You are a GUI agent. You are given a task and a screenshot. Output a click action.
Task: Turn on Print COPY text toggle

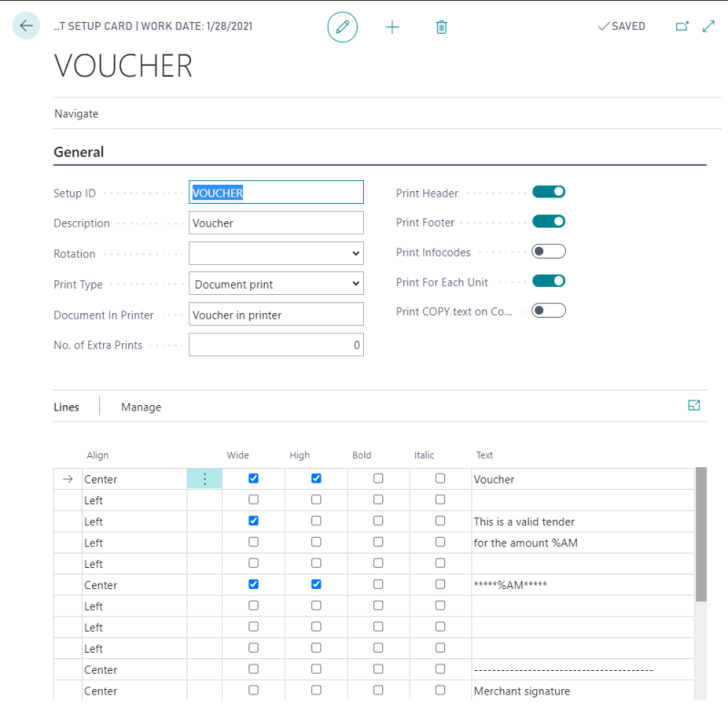(x=549, y=310)
